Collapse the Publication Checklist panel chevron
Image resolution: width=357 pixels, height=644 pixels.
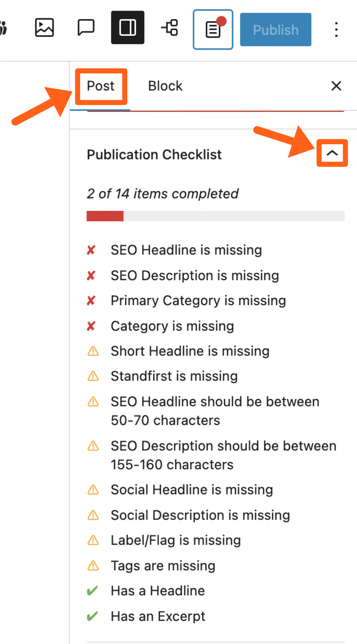click(x=332, y=153)
